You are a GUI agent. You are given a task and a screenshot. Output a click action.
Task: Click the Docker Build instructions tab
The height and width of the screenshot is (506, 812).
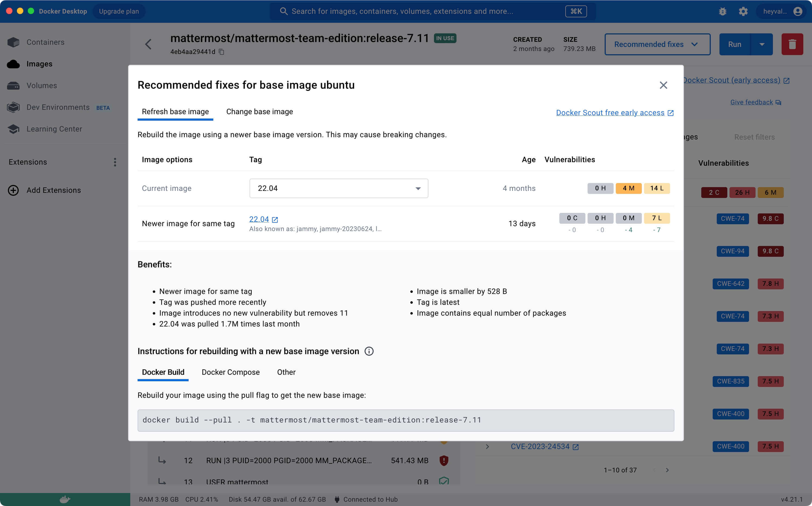pyautogui.click(x=163, y=372)
